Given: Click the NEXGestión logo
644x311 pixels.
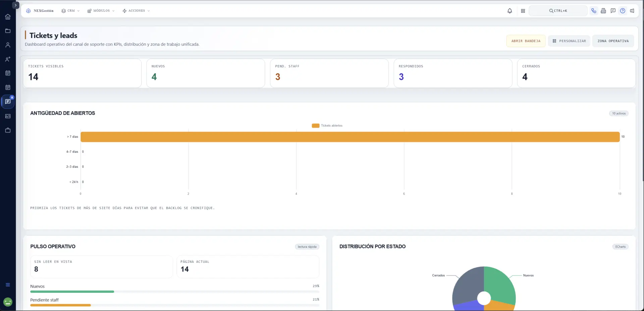Looking at the screenshot, I should click(x=40, y=11).
